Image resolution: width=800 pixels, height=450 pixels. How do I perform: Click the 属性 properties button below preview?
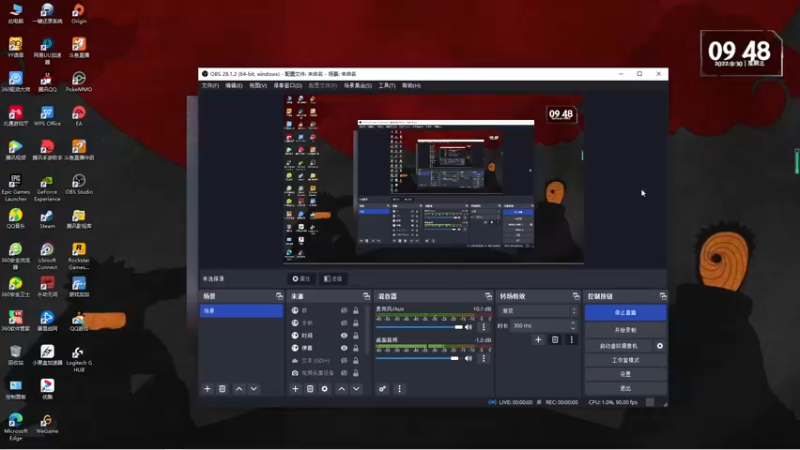pyautogui.click(x=301, y=279)
